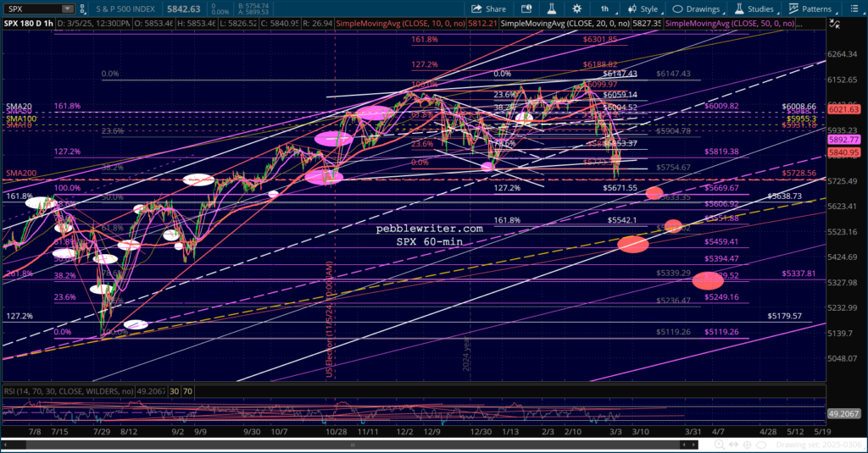
Task: Select SimpleMovingAvg (CLOSE, 20, 0, no) study label
Action: pos(565,24)
